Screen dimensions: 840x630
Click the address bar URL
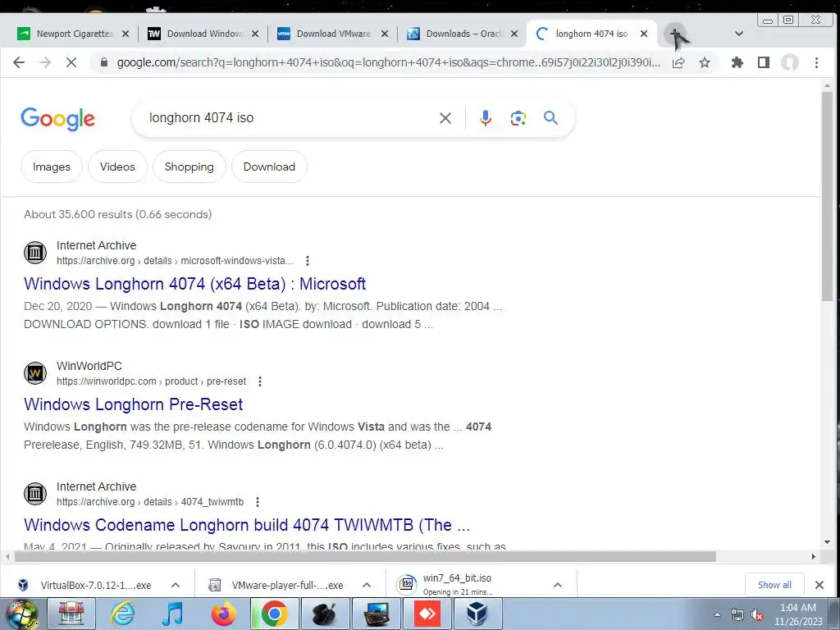tap(388, 62)
